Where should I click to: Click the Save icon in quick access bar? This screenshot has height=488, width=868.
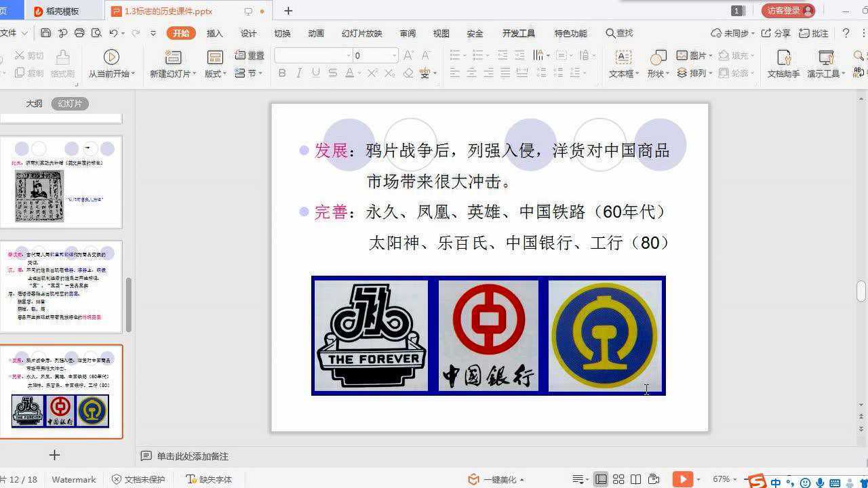pos(45,33)
